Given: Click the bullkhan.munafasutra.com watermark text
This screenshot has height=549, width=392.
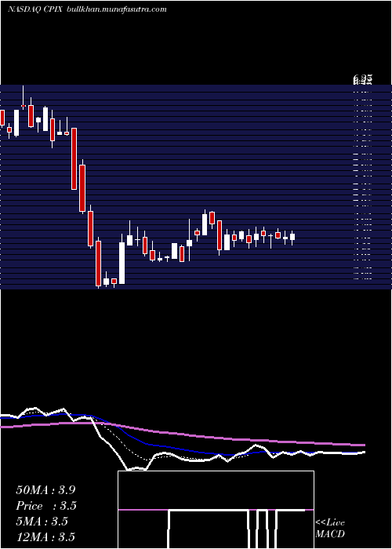Looking at the screenshot, I should pyautogui.click(x=116, y=9).
